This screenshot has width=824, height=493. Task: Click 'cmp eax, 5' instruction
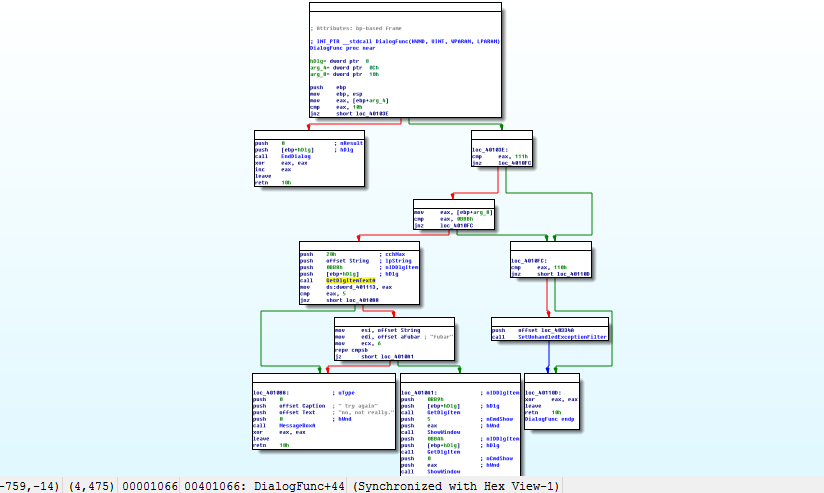pyautogui.click(x=323, y=294)
